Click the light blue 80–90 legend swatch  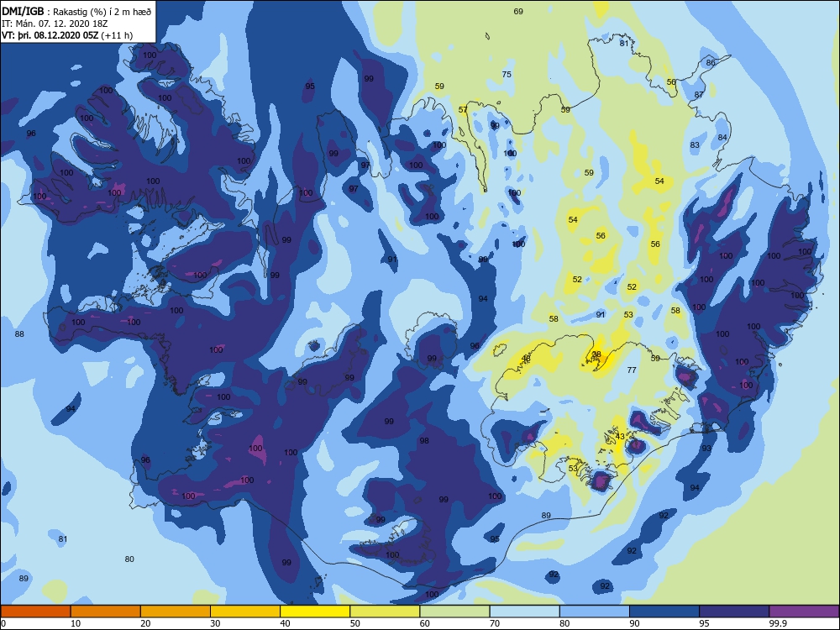click(595, 612)
